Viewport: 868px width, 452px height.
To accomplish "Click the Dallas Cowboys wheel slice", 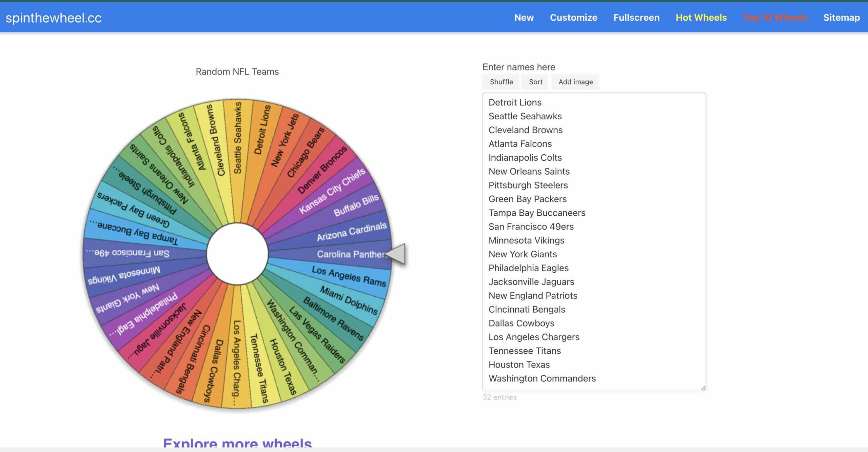I will 213,371.
